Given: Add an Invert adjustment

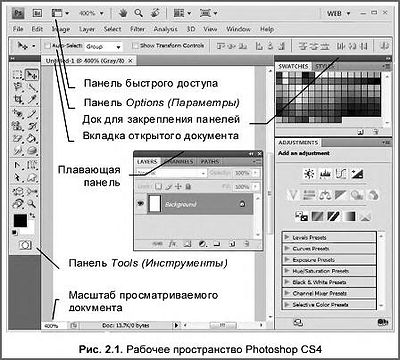Looking at the screenshot, I should click(301, 217).
